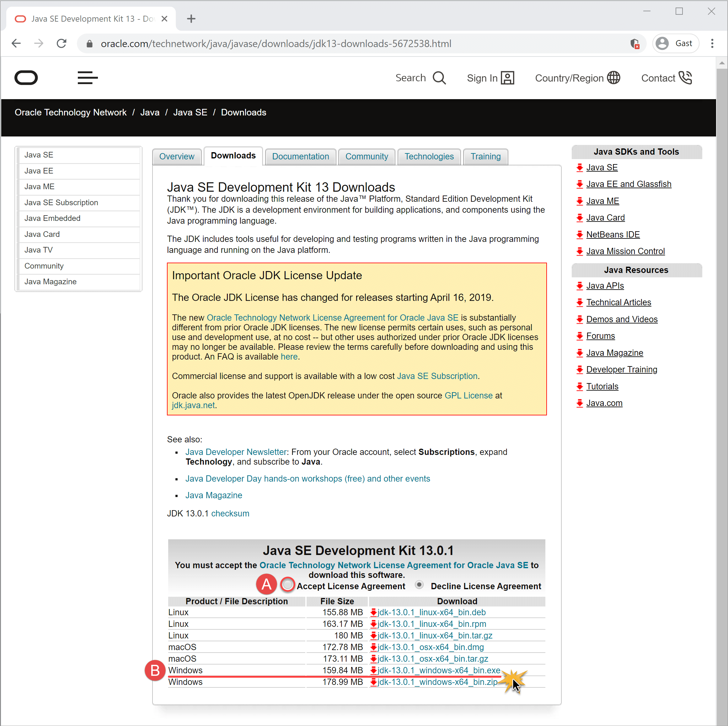Open Java SE in left sidebar
The image size is (728, 726).
coord(79,155)
